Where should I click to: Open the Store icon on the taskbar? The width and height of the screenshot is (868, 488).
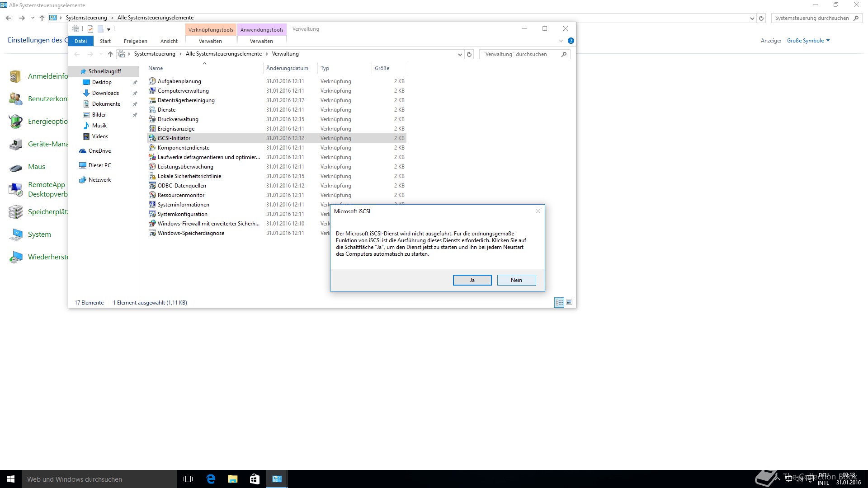(255, 479)
